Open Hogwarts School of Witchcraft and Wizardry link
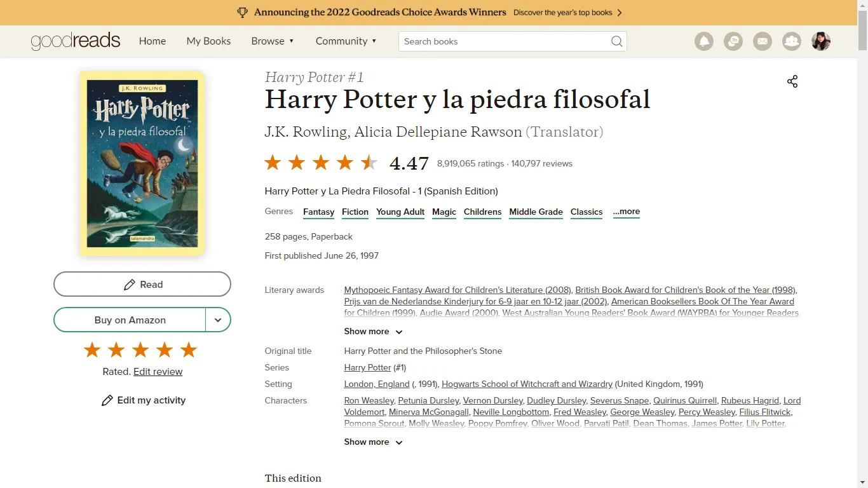 tap(527, 384)
